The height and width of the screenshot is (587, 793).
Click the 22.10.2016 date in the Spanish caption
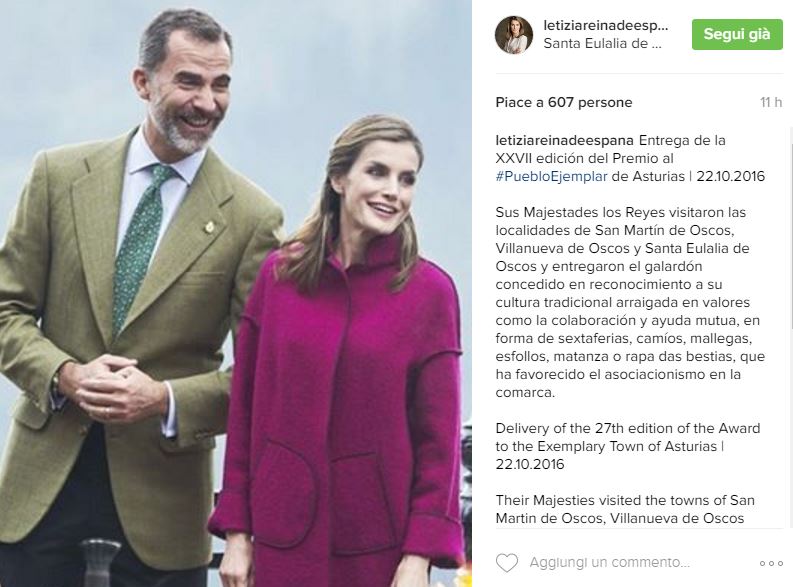pos(730,176)
